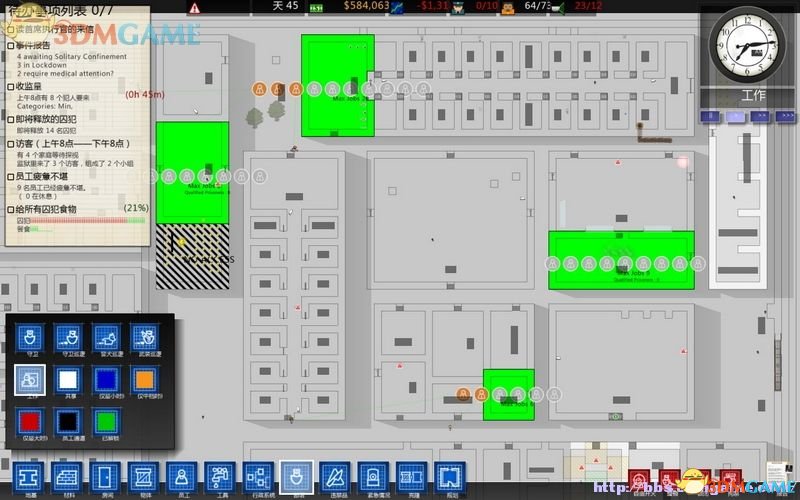Select the Guard (守卫) deployment tool

(30, 337)
